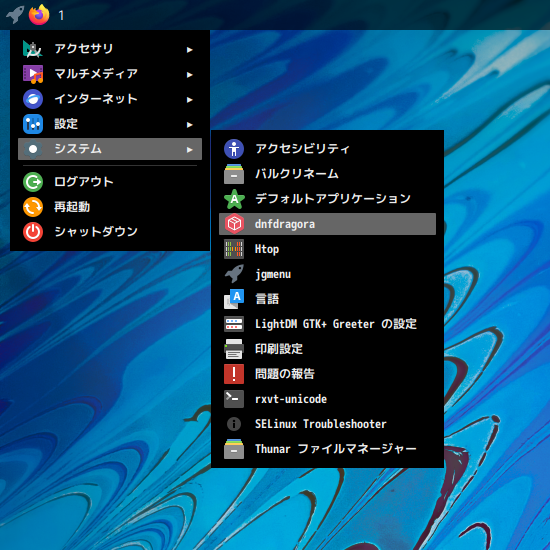
Task: Click the rxvt-unicode terminal icon
Action: point(234,399)
